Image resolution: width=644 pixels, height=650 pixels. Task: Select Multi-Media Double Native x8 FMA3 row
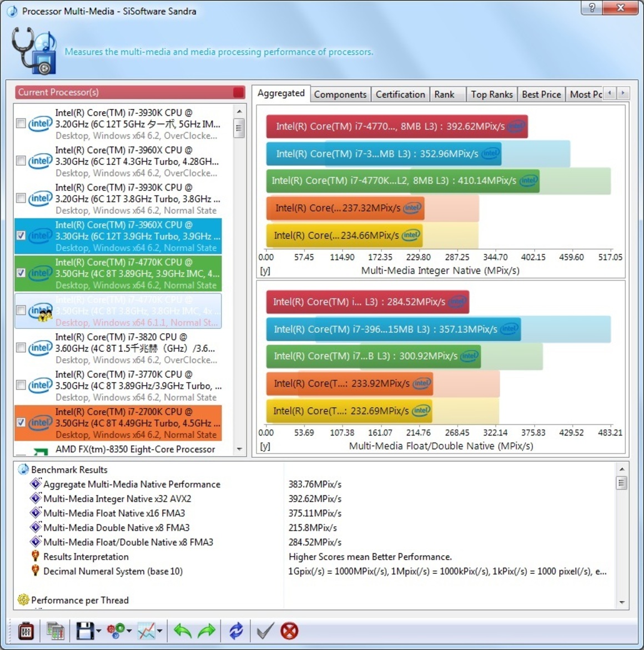pyautogui.click(x=117, y=528)
